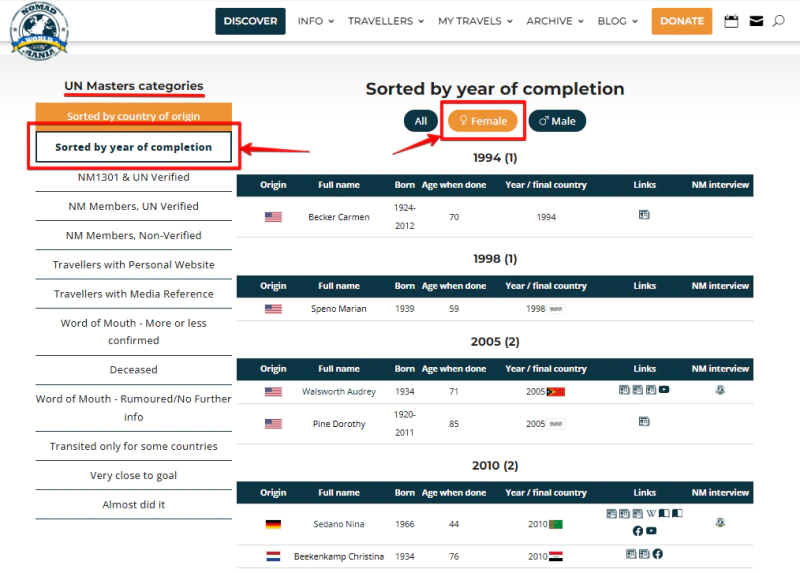Open the envelope mail icon

(x=756, y=21)
